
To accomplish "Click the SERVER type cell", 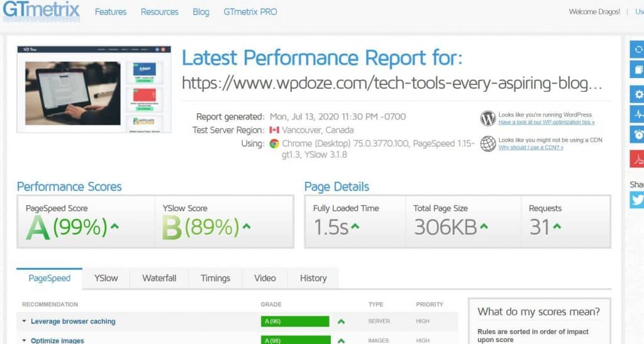I will (379, 321).
